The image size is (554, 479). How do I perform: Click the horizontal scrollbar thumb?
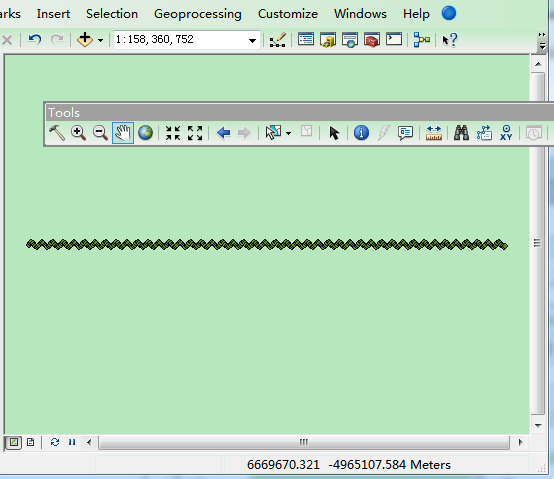[x=304, y=442]
